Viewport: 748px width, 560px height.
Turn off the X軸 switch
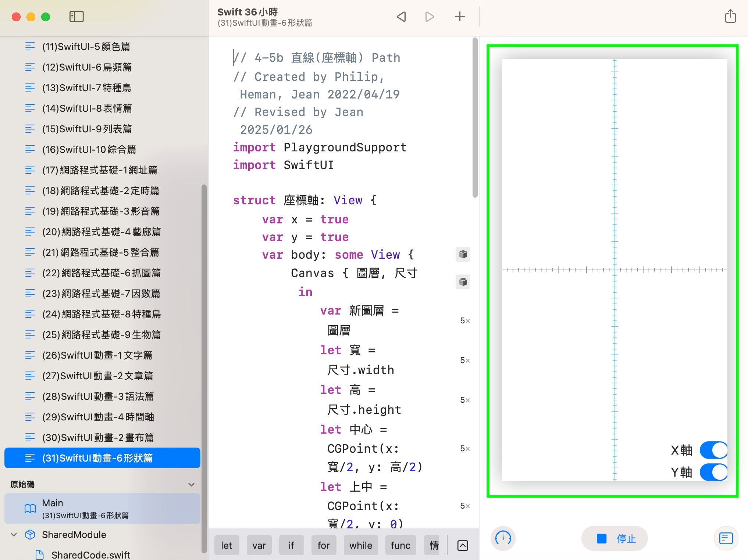[x=713, y=450]
